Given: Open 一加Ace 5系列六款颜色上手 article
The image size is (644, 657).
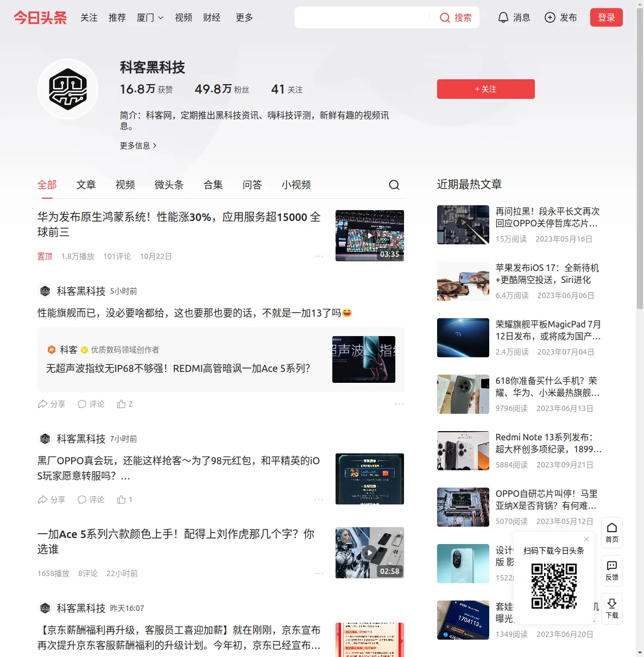Looking at the screenshot, I should pos(176,542).
